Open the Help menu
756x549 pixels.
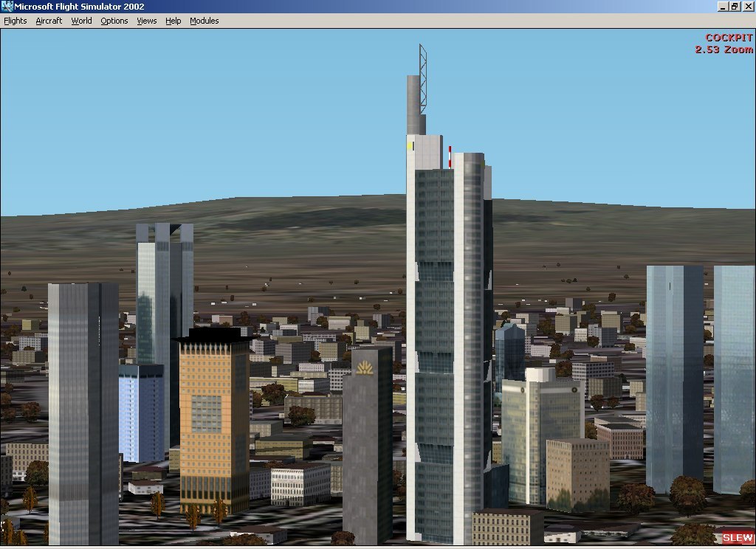[173, 21]
